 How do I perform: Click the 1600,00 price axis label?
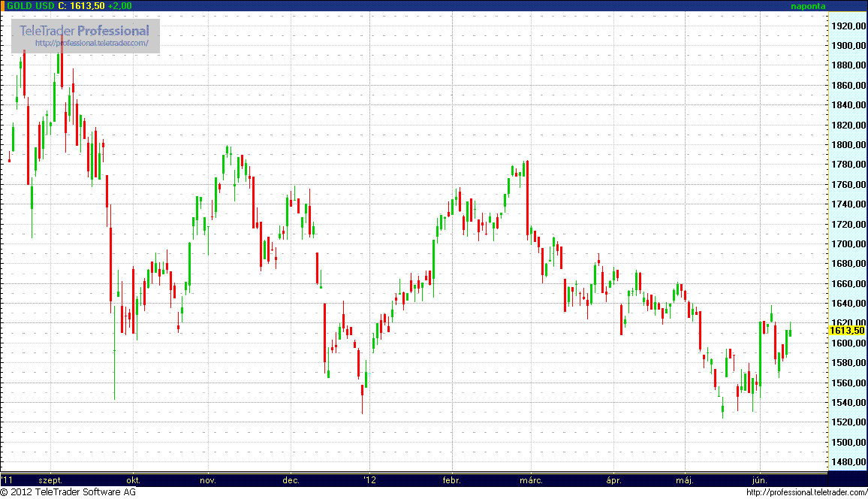[x=848, y=343]
